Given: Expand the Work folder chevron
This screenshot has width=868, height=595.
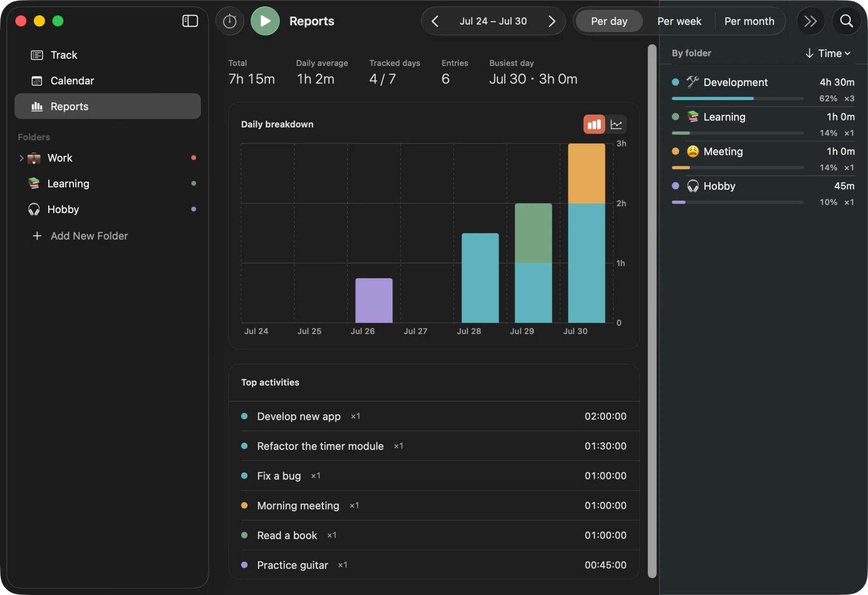Looking at the screenshot, I should coord(21,158).
